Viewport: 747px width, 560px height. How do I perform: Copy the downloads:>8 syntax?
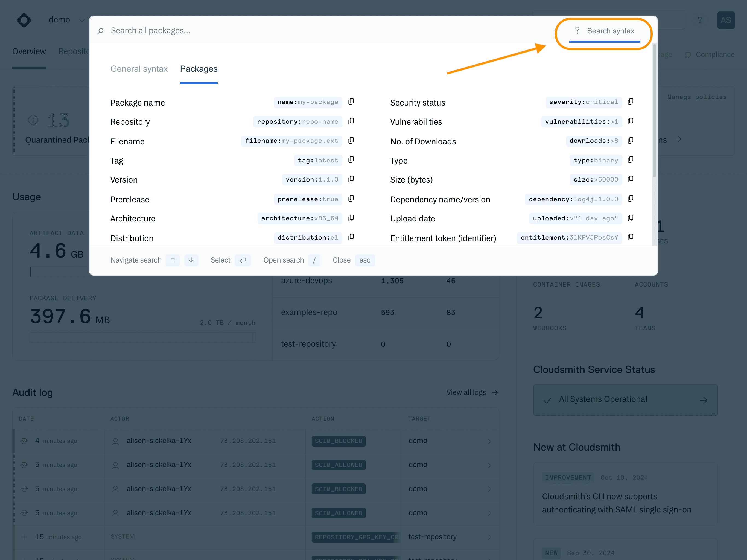coord(630,141)
